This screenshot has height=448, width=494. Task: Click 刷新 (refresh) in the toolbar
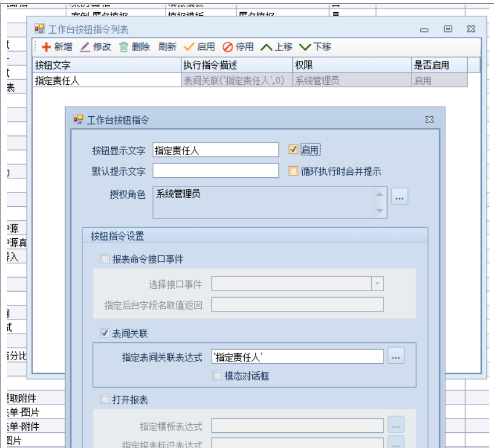pos(167,47)
